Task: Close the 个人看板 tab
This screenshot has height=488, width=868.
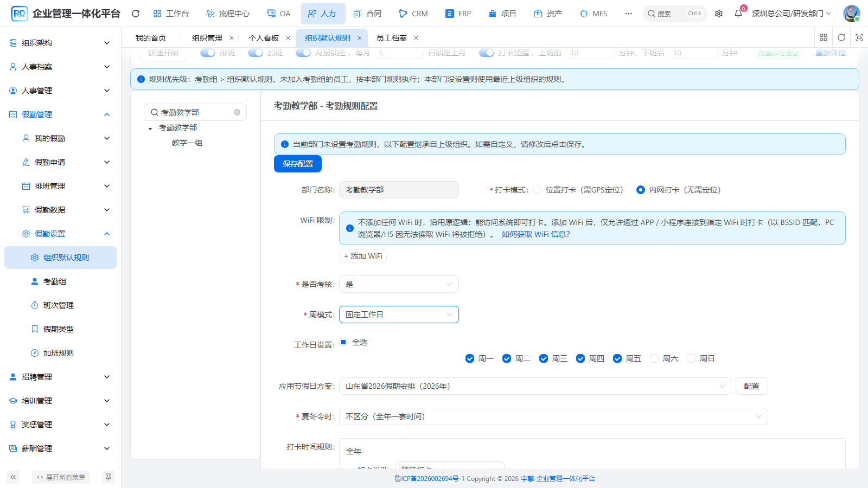Action: [x=288, y=38]
